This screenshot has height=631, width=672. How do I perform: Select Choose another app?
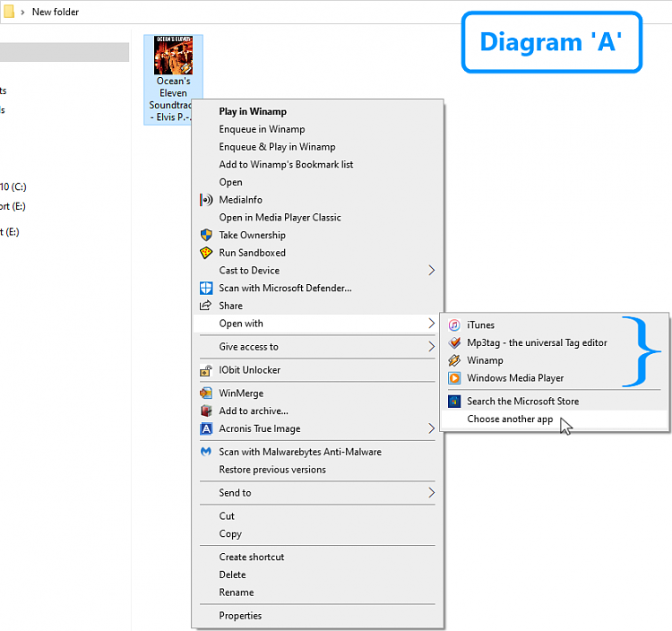[510, 419]
